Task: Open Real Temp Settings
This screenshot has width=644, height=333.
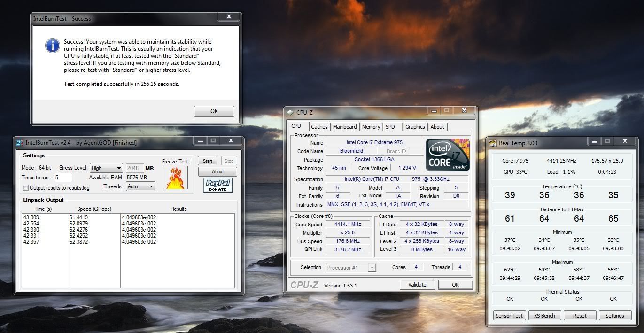Action: coord(614,316)
